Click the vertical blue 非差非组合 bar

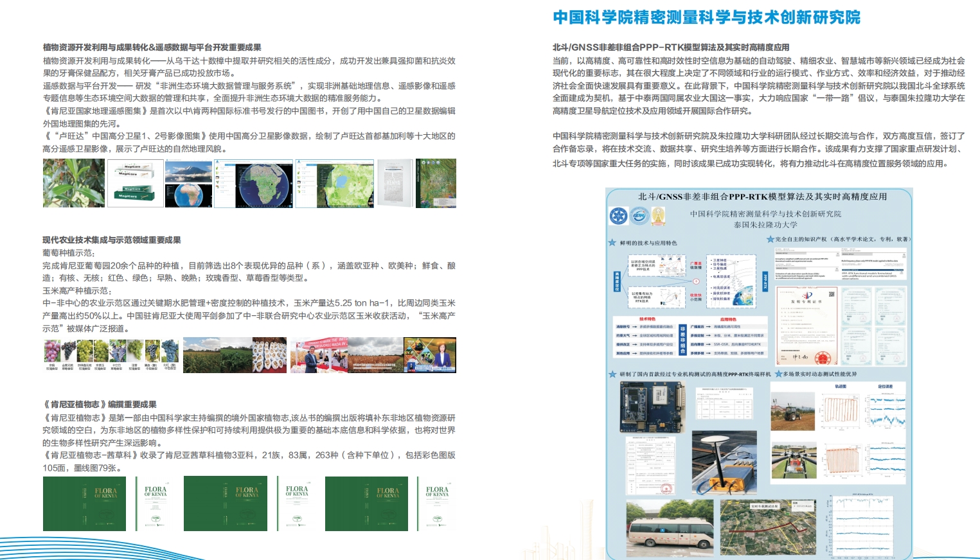click(x=682, y=340)
